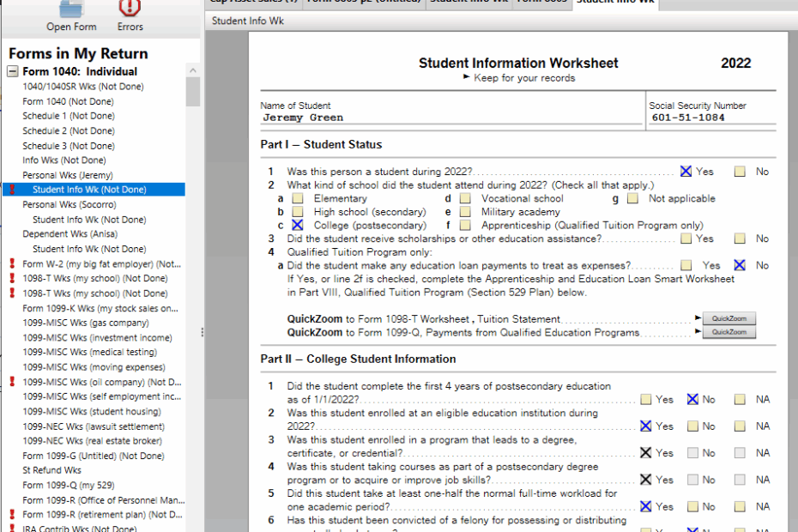Click error icon beside Form W-2 worksheet
The height and width of the screenshot is (532, 798).
(x=11, y=264)
